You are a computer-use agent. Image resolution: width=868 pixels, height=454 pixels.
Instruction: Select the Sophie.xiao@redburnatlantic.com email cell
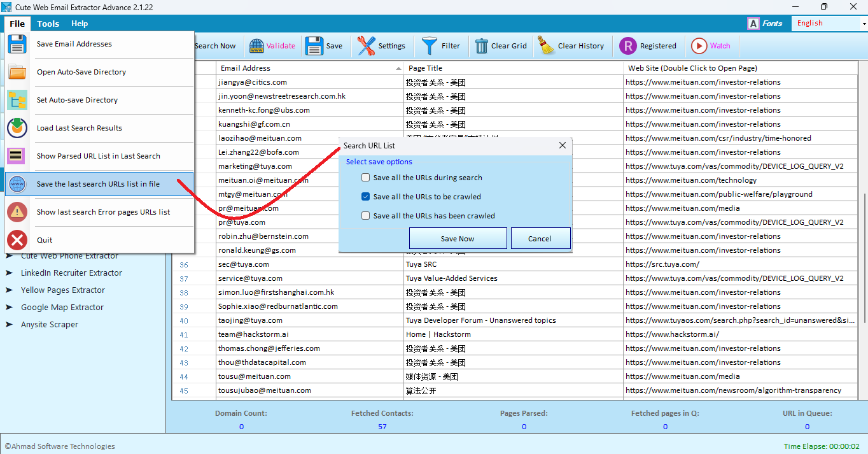tap(310, 306)
